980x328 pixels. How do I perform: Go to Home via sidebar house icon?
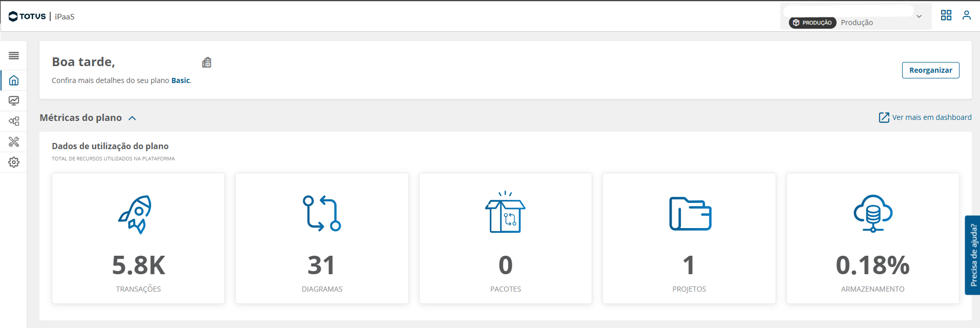click(14, 80)
